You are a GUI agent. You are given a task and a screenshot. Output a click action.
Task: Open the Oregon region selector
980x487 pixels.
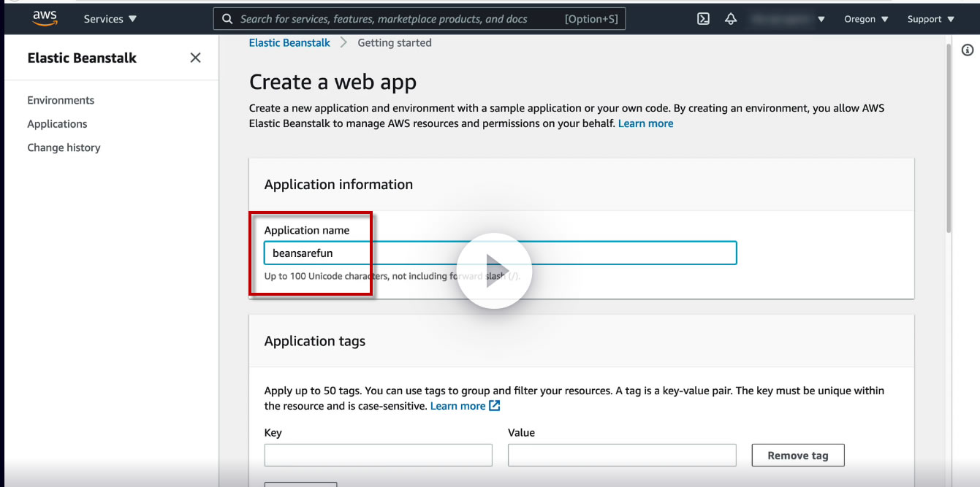click(x=866, y=19)
